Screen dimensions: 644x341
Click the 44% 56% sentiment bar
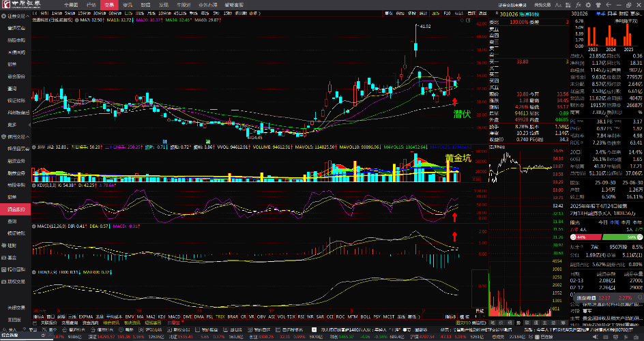pyautogui.click(x=606, y=237)
